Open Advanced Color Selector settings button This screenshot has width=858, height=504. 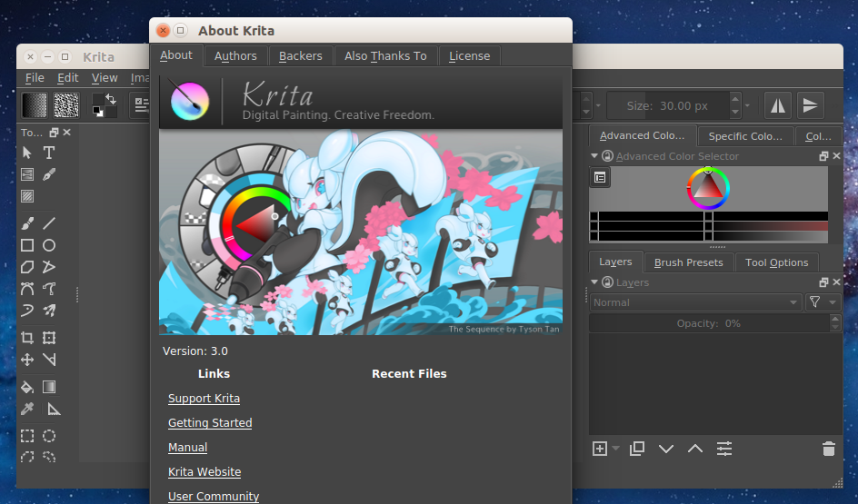600,178
